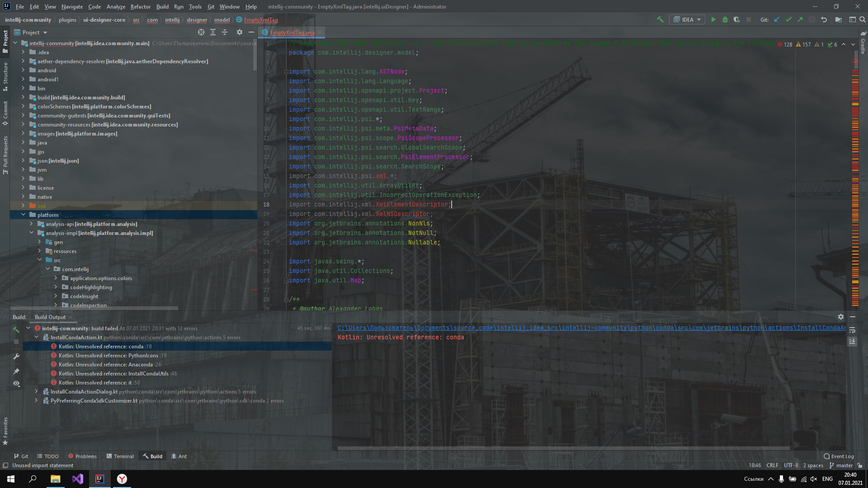Run the IDEA configuration with green play button
This screenshot has height=488, width=868.
tap(713, 19)
